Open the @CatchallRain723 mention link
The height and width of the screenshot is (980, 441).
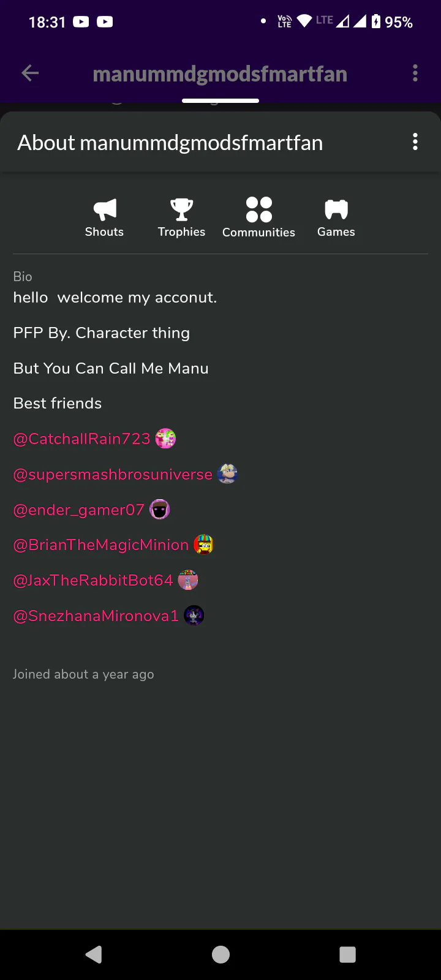pos(82,439)
